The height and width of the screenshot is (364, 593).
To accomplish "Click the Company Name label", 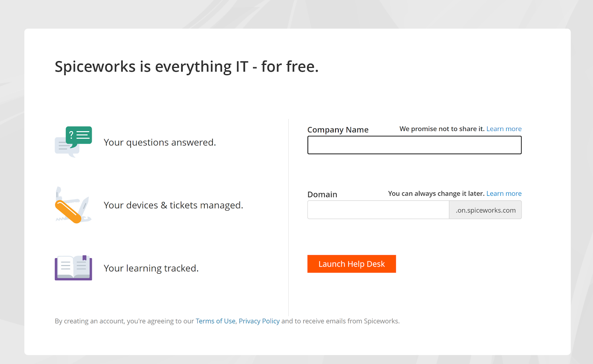I will (338, 130).
